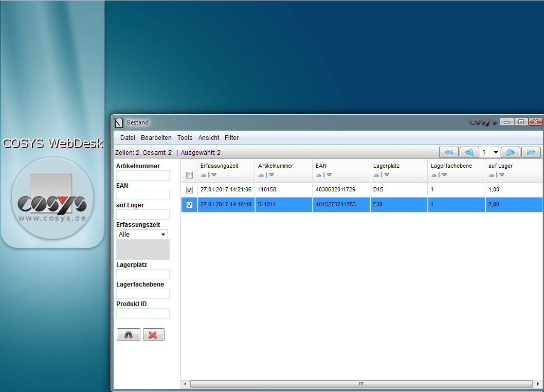Open the Ansicht menu

point(209,138)
